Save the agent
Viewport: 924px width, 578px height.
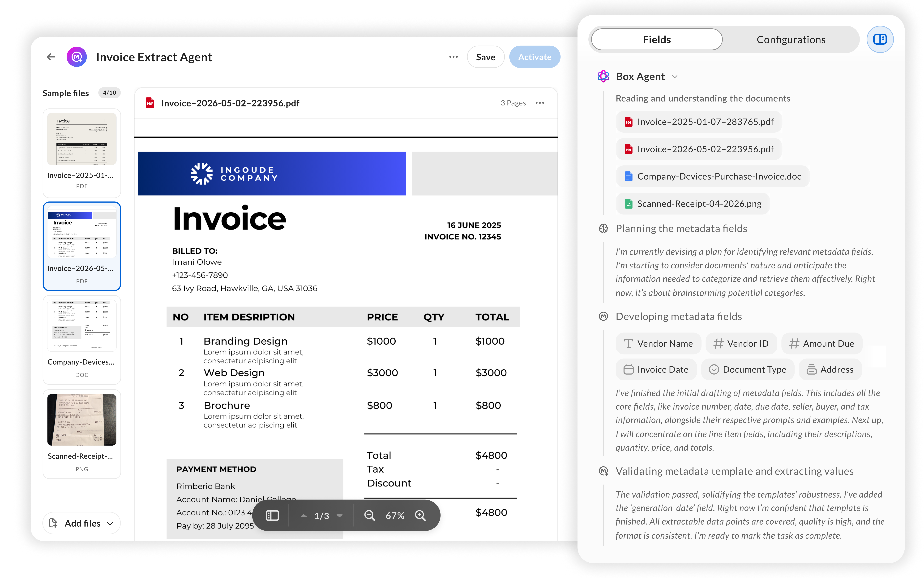coord(486,57)
